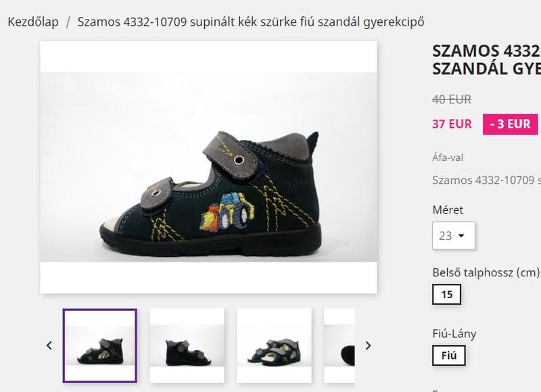Select the 15 inner sole length option
Screen dimensions: 541x392
446,295
